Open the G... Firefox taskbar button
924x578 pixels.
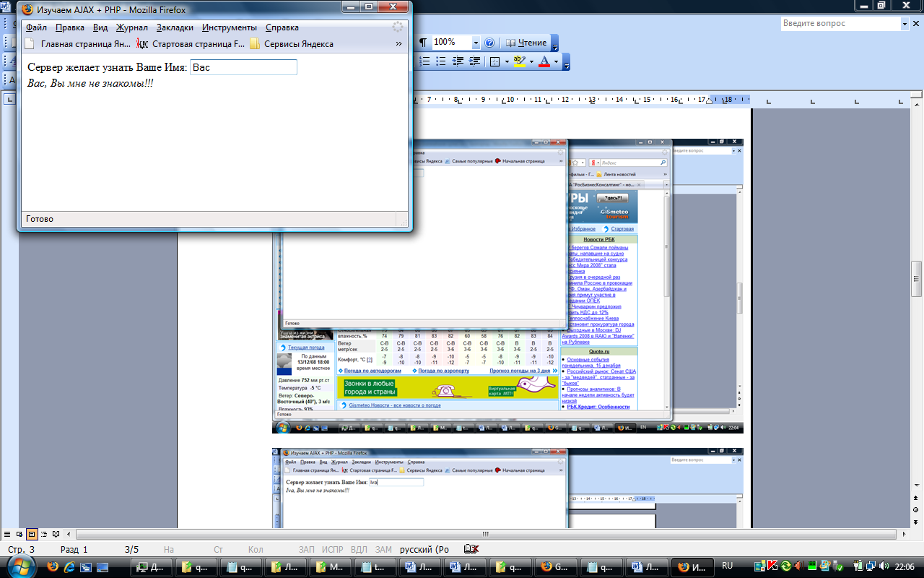coord(555,566)
